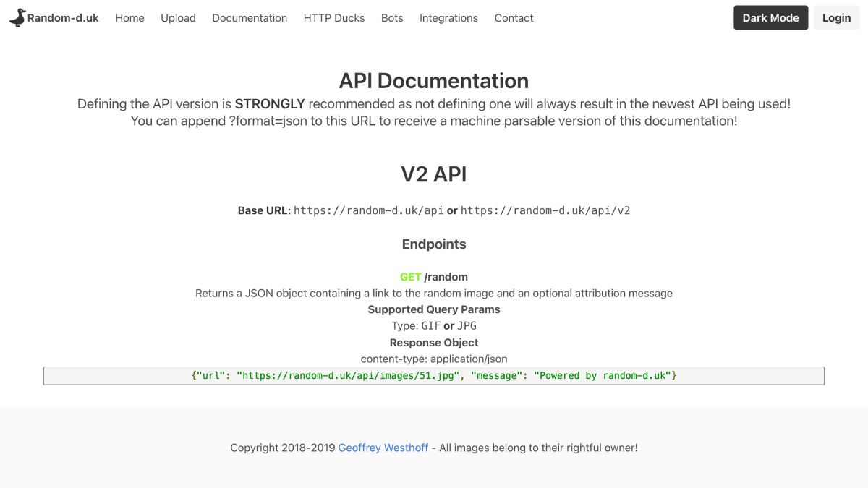This screenshot has width=868, height=488.
Task: Select the base URL https://random-d.uk/api
Action: tap(368, 211)
